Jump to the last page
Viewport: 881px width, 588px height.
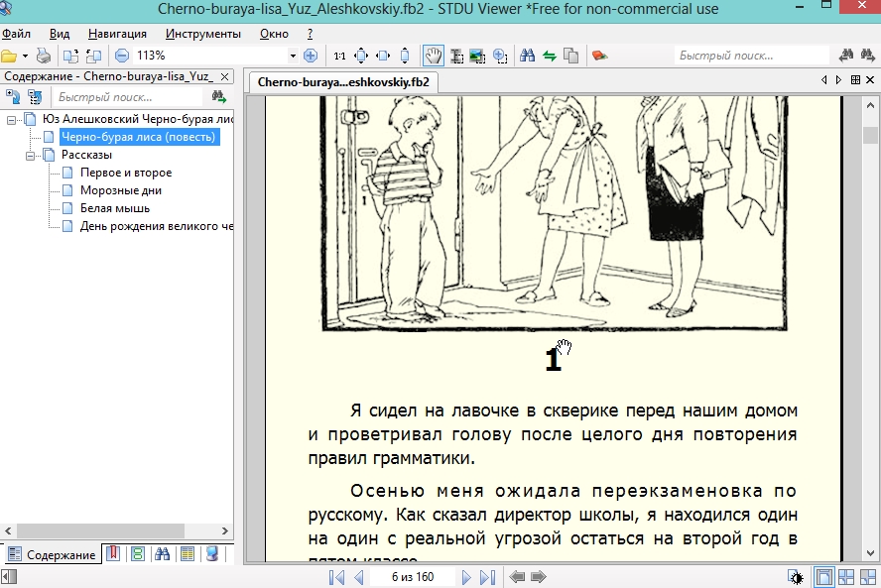487,576
